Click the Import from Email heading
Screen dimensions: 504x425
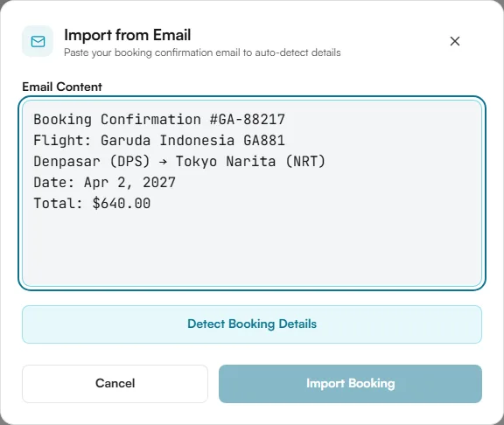coord(127,35)
